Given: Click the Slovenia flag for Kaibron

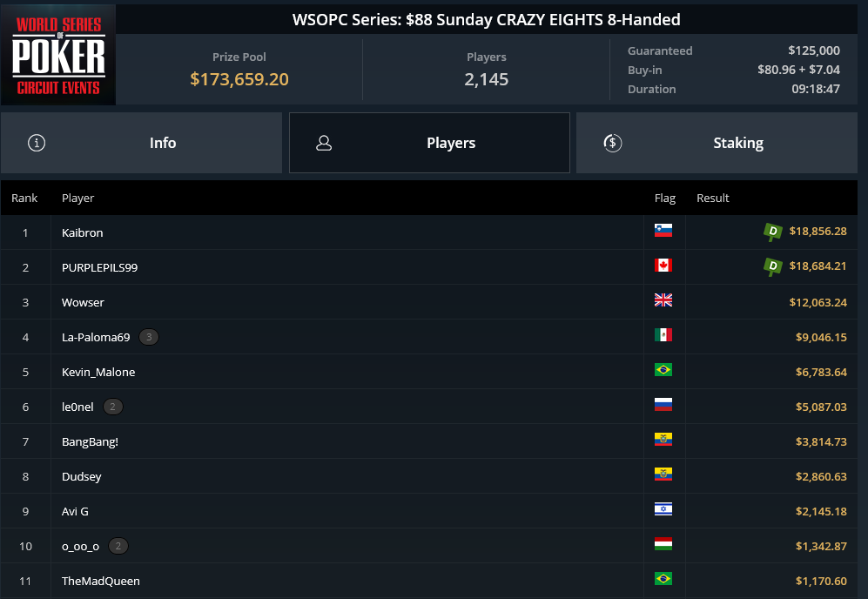Looking at the screenshot, I should click(x=663, y=231).
